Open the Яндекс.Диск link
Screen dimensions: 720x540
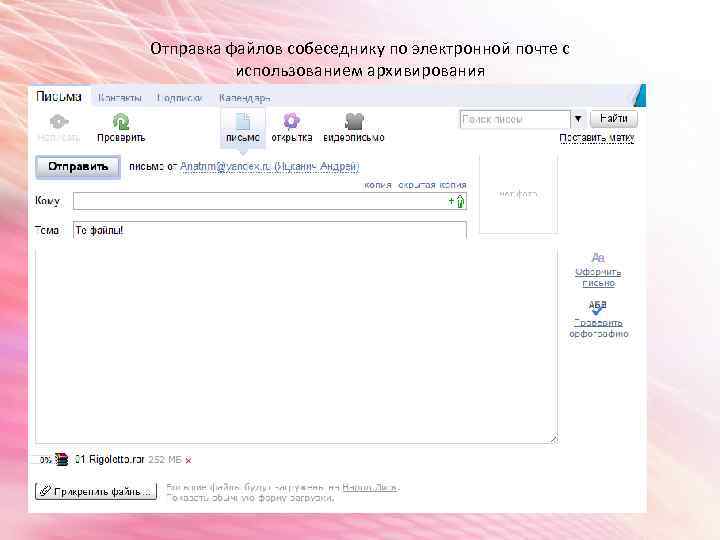tap(370, 488)
